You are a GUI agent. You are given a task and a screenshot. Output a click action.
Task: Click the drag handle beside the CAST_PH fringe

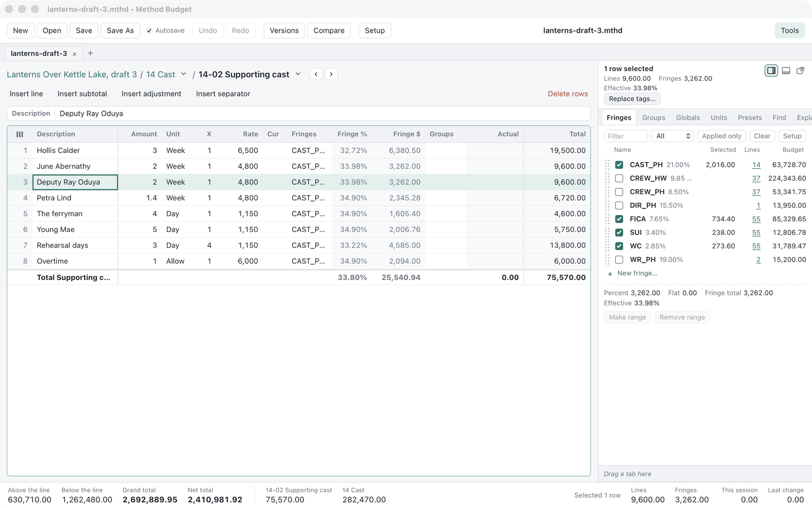coord(607,165)
